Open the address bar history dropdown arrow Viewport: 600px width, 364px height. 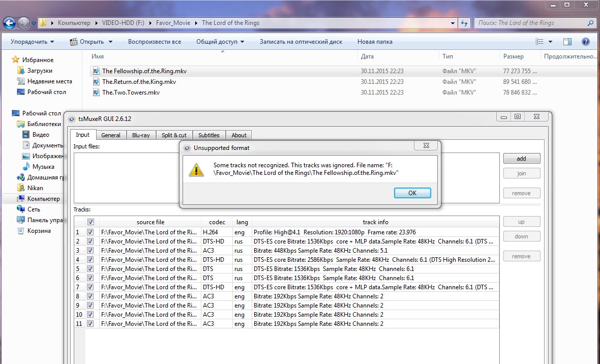coord(453,23)
